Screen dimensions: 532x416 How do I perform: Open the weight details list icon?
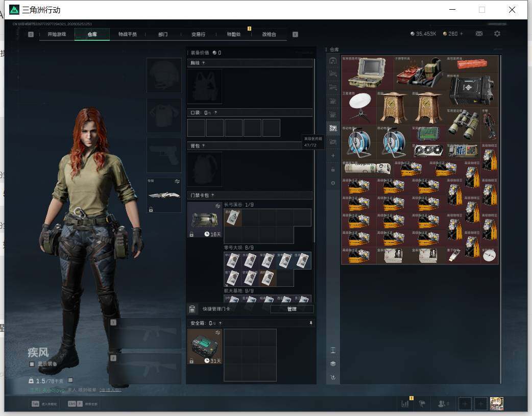pyautogui.click(x=70, y=380)
